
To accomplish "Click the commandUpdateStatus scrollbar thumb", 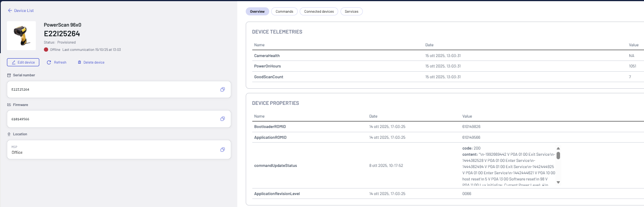I will pyautogui.click(x=558, y=155).
